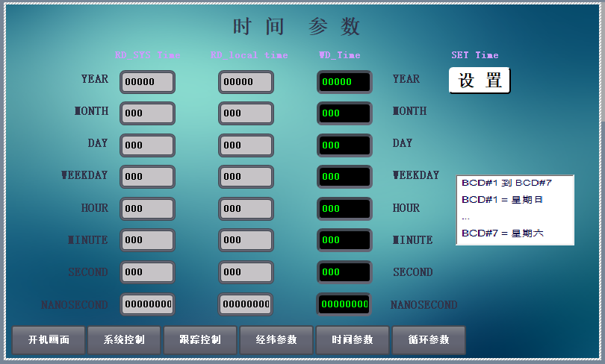
Task: Focus the WD_Time SECOND field
Action: click(x=344, y=272)
